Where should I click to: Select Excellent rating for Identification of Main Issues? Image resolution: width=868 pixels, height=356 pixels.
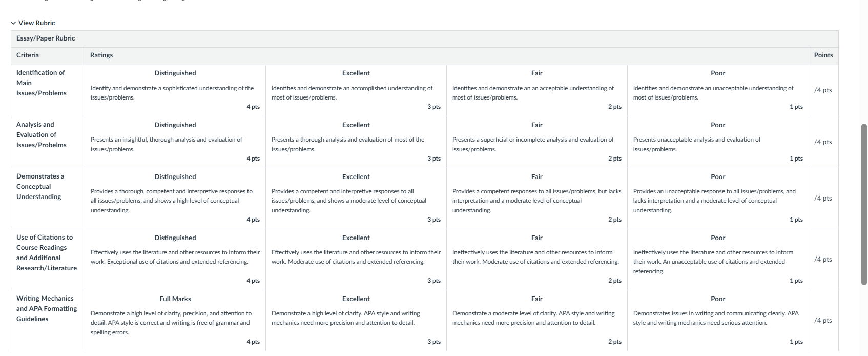pyautogui.click(x=356, y=90)
